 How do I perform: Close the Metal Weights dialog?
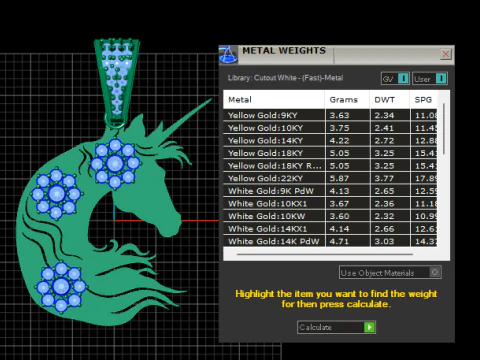click(x=446, y=54)
